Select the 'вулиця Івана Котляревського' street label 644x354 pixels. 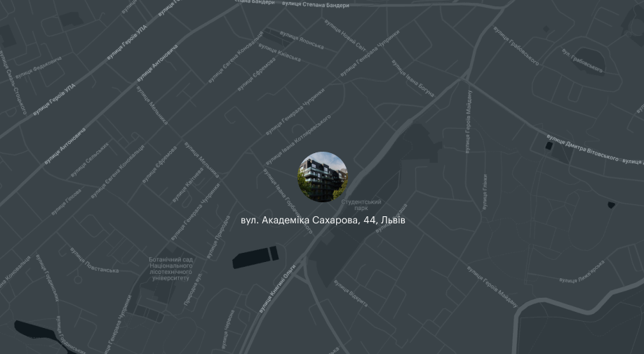coord(297,140)
